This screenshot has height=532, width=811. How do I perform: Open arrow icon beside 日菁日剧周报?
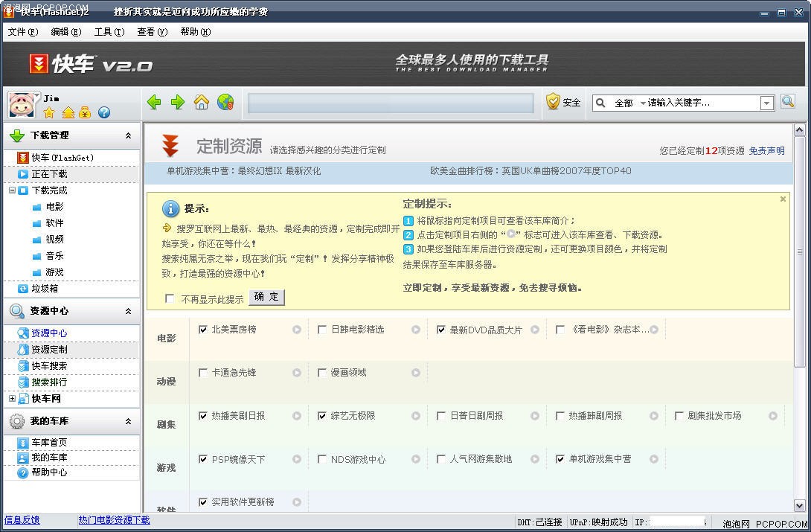pyautogui.click(x=535, y=416)
